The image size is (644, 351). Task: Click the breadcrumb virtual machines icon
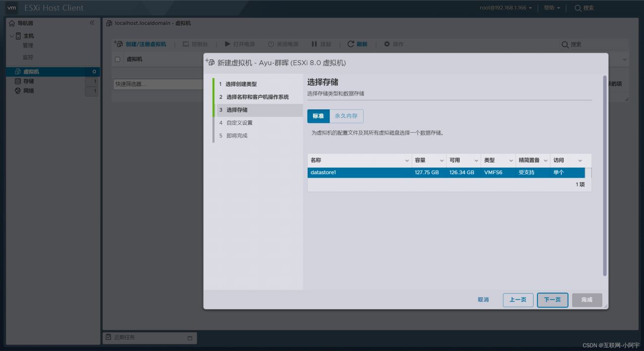click(109, 23)
